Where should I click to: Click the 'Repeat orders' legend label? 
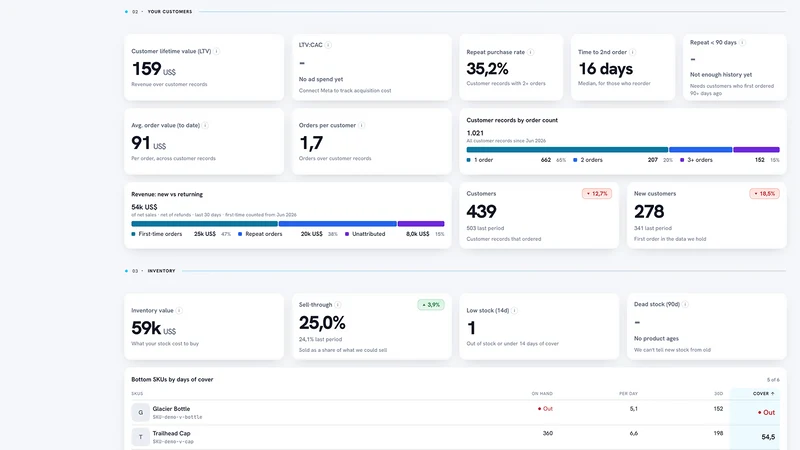coord(264,234)
